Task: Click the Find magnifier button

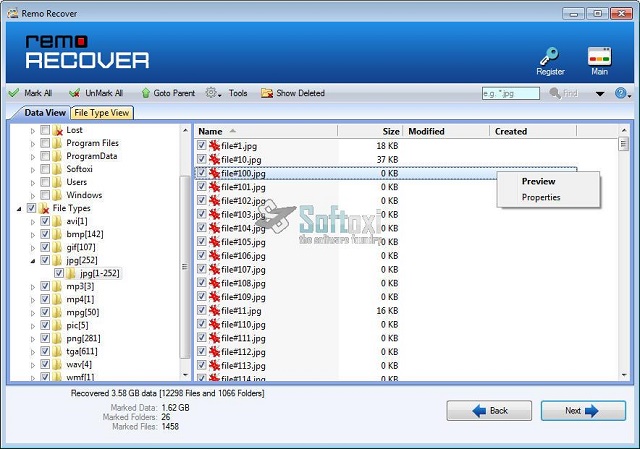Action: [x=563, y=93]
